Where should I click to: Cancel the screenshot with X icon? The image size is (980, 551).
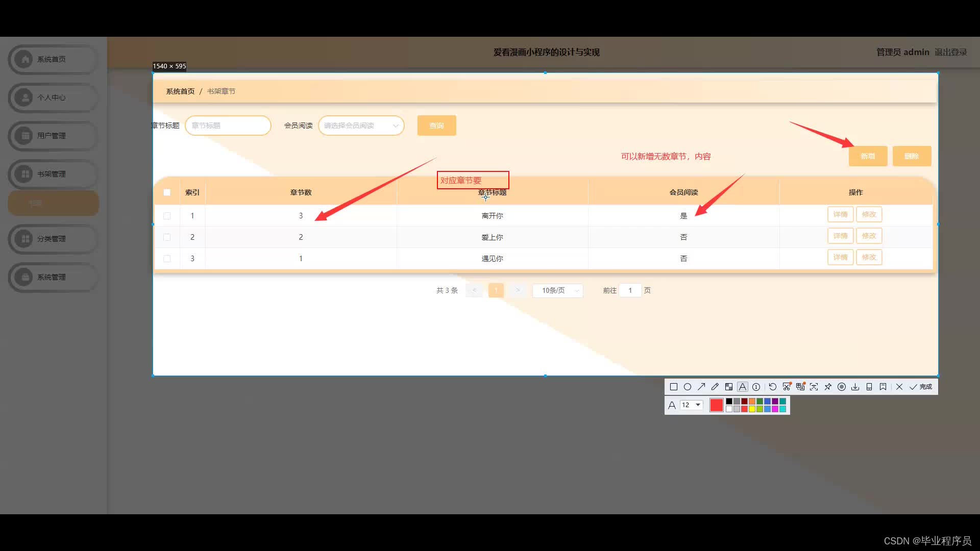point(899,387)
